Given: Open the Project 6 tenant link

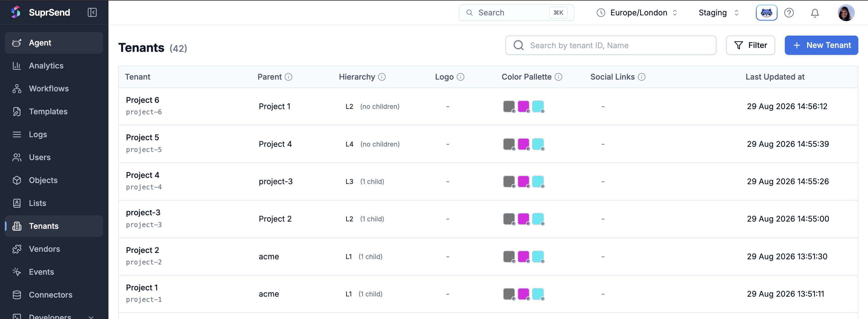Looking at the screenshot, I should pyautogui.click(x=143, y=100).
